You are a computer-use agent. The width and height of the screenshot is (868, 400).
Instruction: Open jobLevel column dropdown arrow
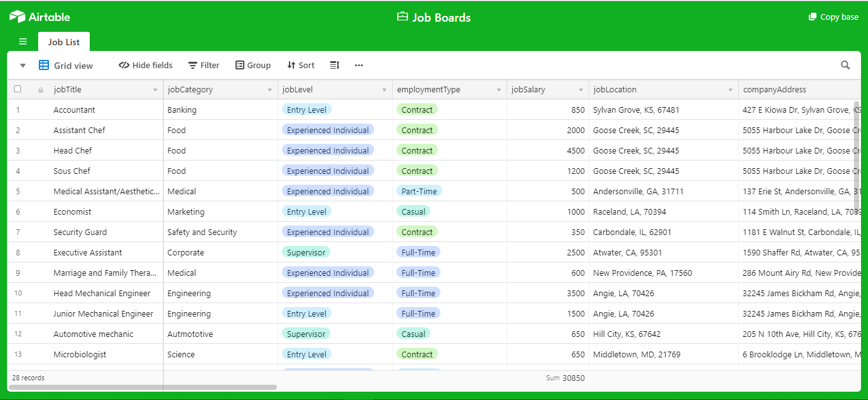(384, 90)
